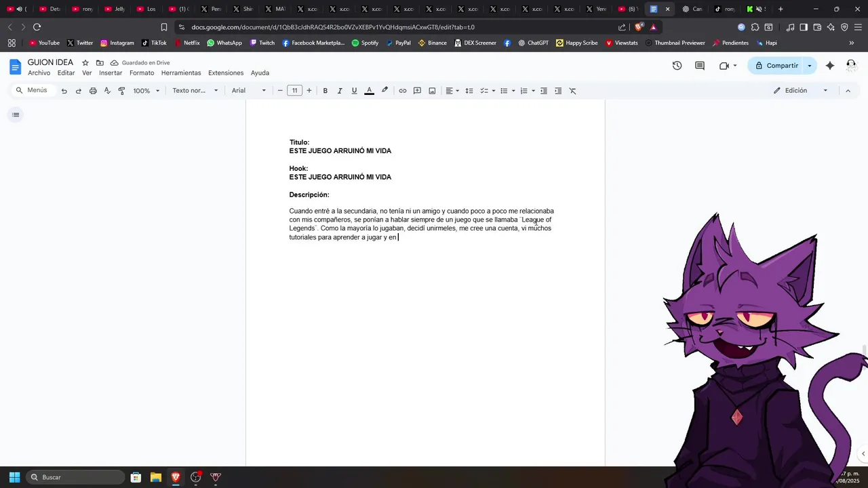Open the bulleted list dropdown arrow
Screen dimensions: 868x488
tap(513, 91)
